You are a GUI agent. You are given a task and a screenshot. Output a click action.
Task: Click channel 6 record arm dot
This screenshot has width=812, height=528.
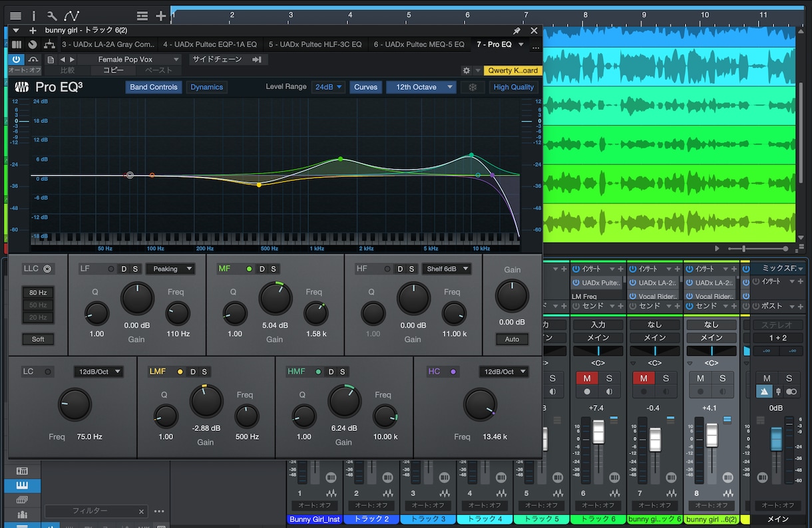(x=587, y=392)
